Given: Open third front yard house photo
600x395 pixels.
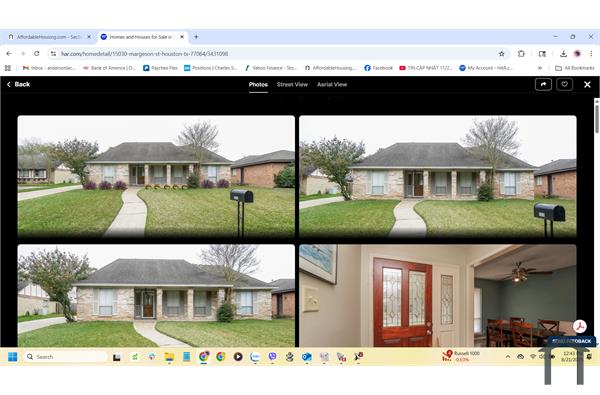Looking at the screenshot, I should [x=156, y=295].
